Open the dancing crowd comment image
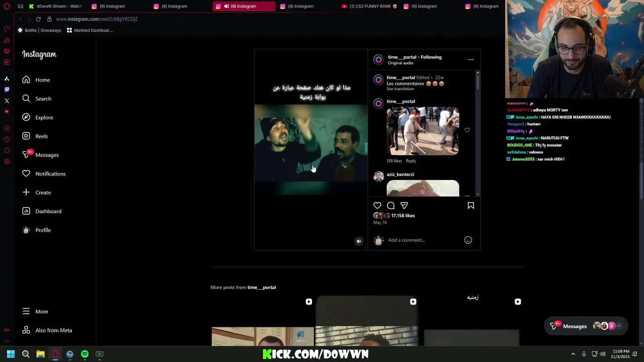The width and height of the screenshot is (644, 362). point(423,131)
